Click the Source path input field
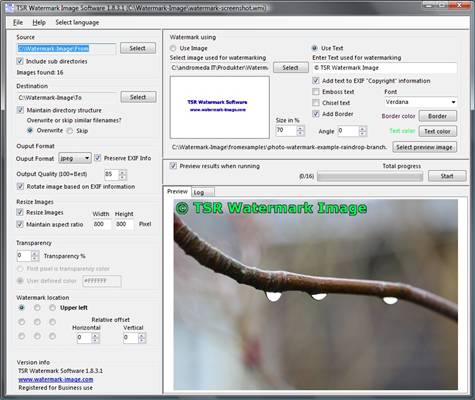 (66, 49)
